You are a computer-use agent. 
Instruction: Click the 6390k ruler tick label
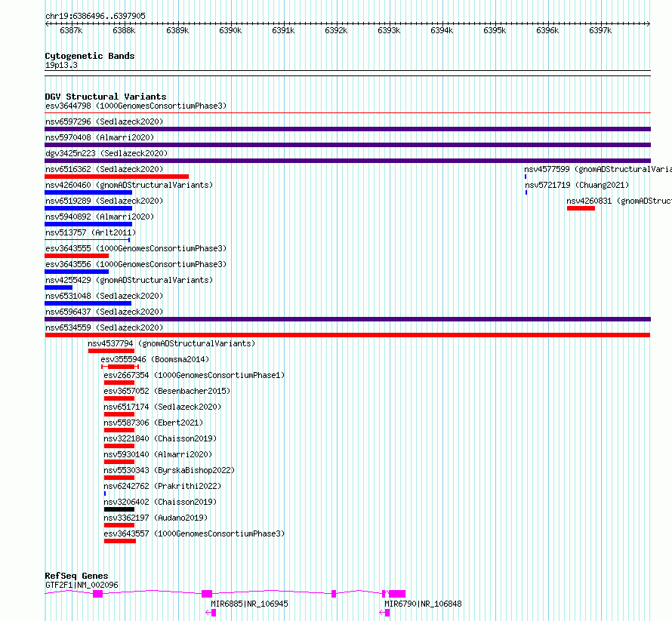[x=230, y=30]
